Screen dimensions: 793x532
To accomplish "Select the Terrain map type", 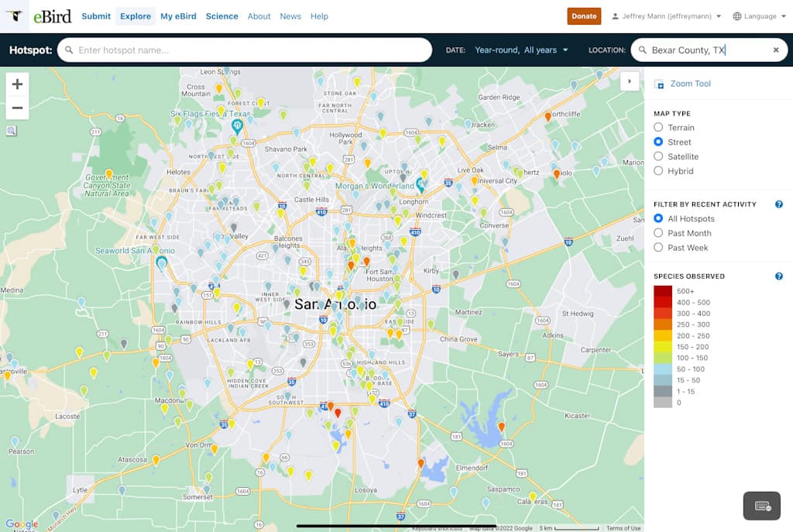I will [x=658, y=128].
